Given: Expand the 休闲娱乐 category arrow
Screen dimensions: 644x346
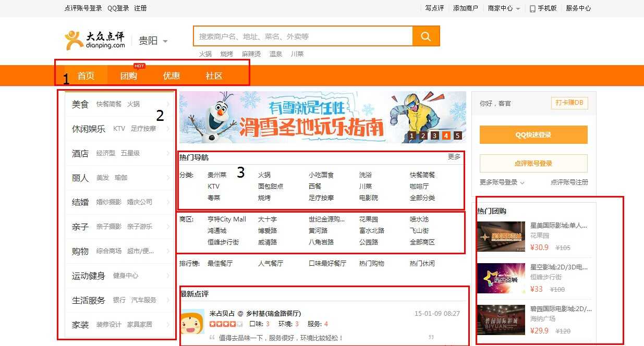Looking at the screenshot, I should click(168, 129).
